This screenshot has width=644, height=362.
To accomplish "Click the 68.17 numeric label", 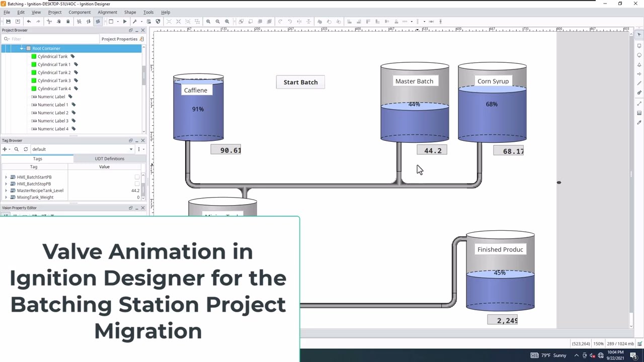I will pos(509,151).
